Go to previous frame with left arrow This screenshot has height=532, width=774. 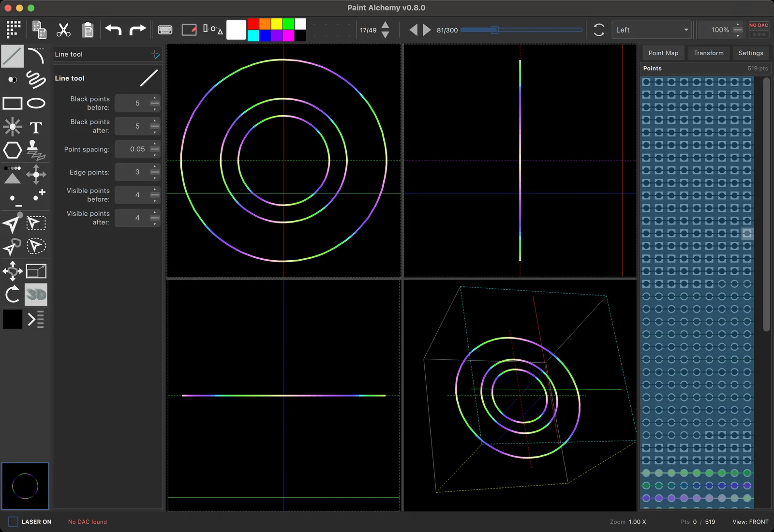tap(413, 30)
